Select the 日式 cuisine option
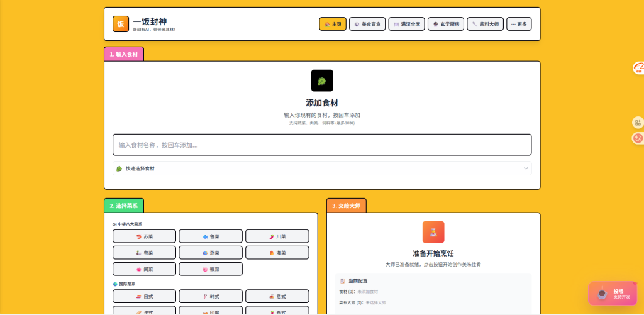 pos(144,297)
